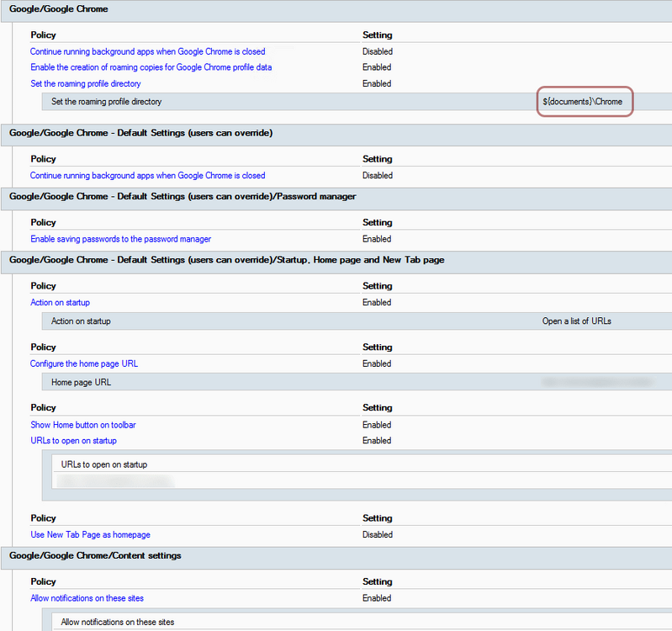Open 'Continue running background apps' link under Default Settings (users can override)
This screenshot has width=672, height=631.
click(147, 175)
